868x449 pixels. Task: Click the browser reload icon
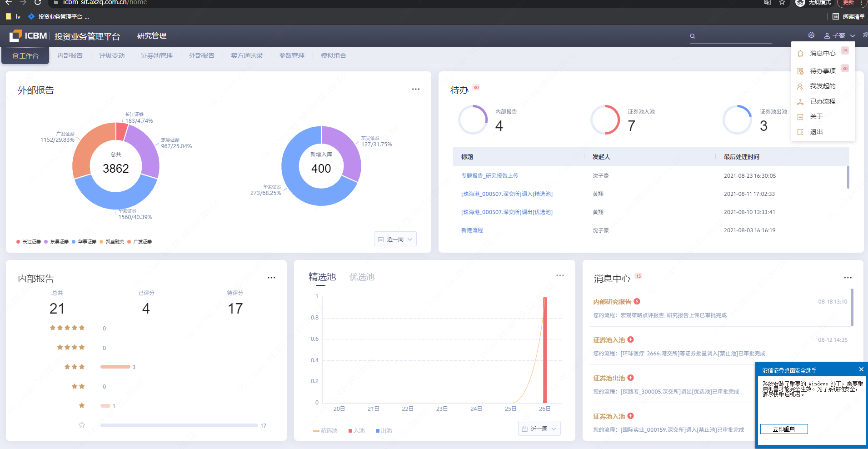(38, 2)
